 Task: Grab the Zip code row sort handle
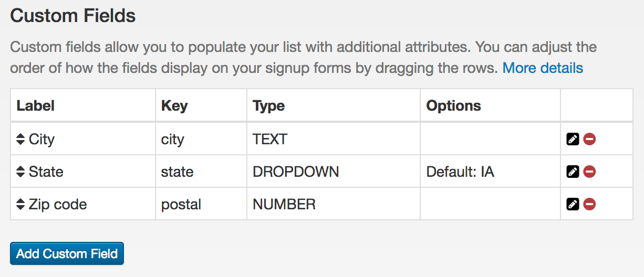click(20, 204)
